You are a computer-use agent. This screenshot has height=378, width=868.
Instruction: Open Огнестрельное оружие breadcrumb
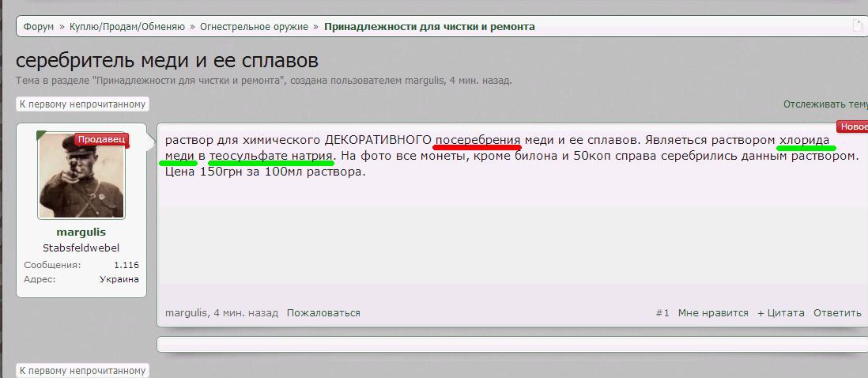[254, 27]
